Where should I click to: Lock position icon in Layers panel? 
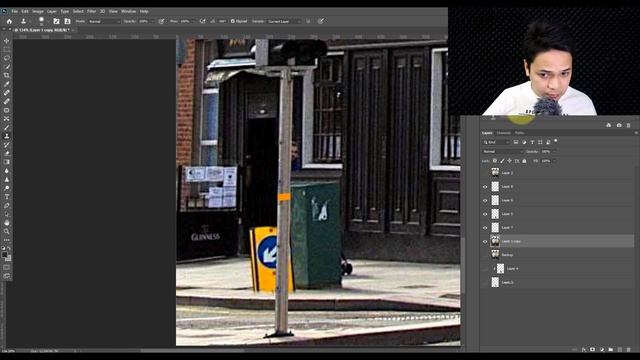[509, 161]
